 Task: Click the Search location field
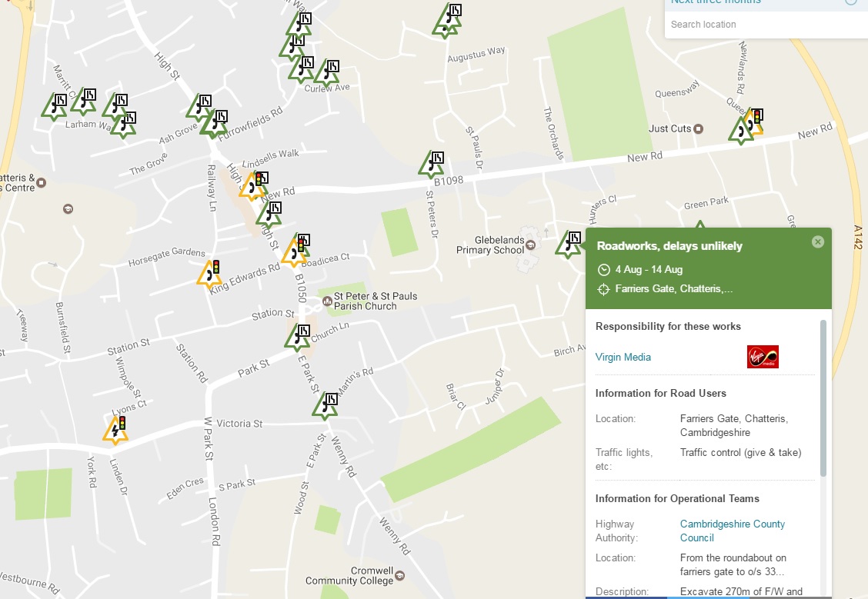pyautogui.click(x=766, y=25)
